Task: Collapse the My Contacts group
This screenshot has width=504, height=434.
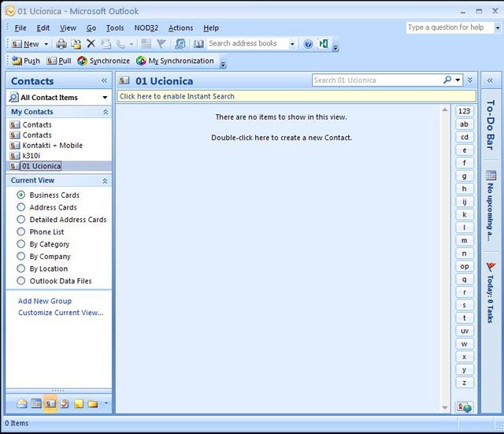Action: click(x=105, y=112)
